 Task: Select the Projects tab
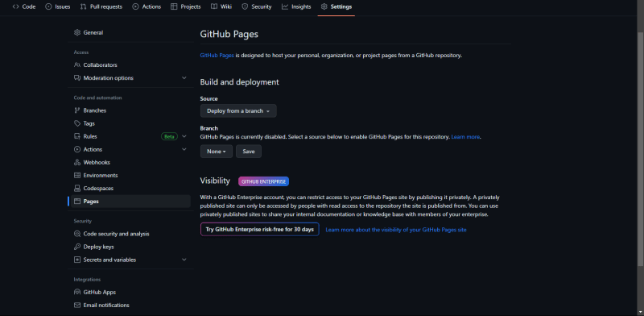[185, 6]
